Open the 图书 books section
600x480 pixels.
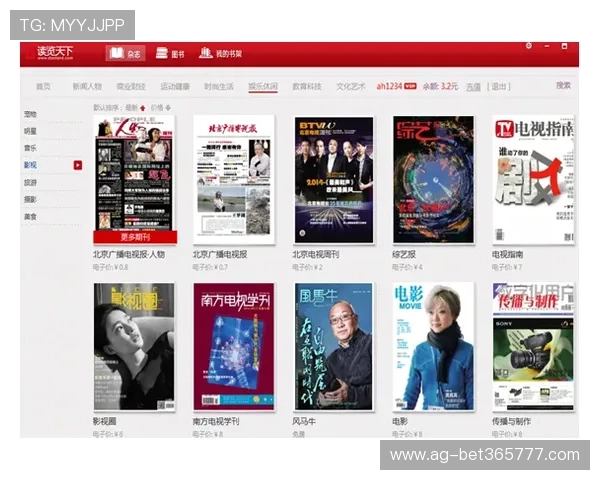click(x=170, y=54)
